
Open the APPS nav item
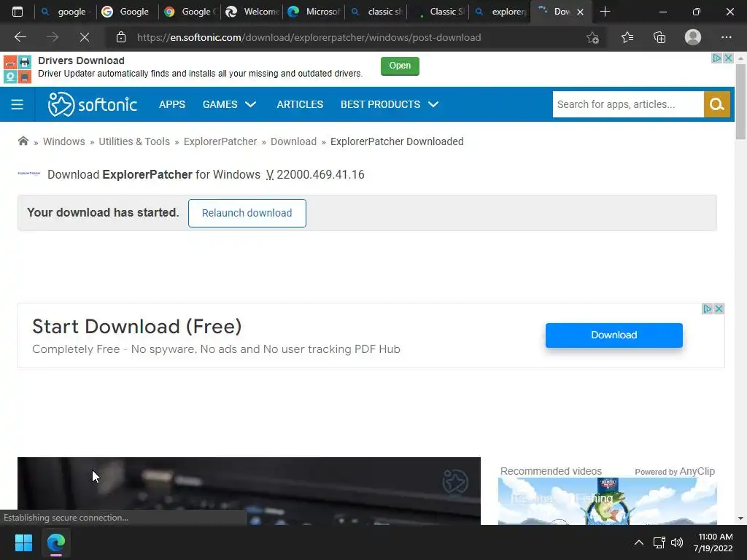click(172, 104)
